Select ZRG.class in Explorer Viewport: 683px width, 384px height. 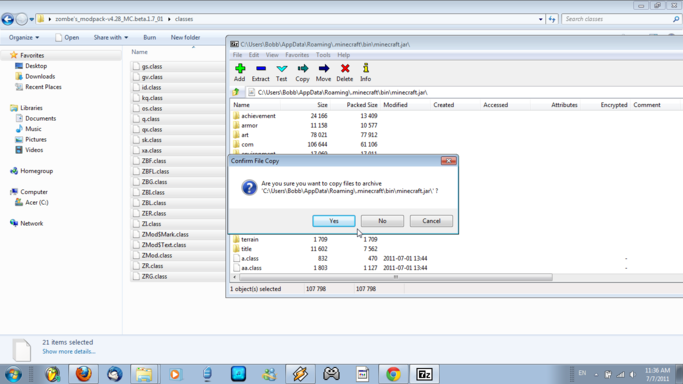(x=154, y=276)
